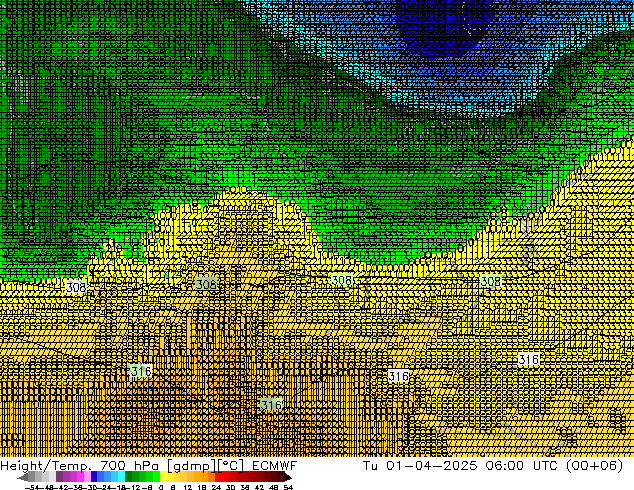The height and width of the screenshot is (490, 634).
Task: Click the '[°C]' unit label
Action: tap(230, 466)
